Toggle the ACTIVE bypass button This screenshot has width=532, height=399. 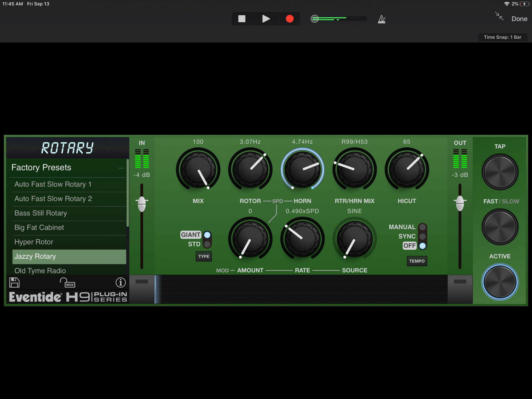pos(500,282)
